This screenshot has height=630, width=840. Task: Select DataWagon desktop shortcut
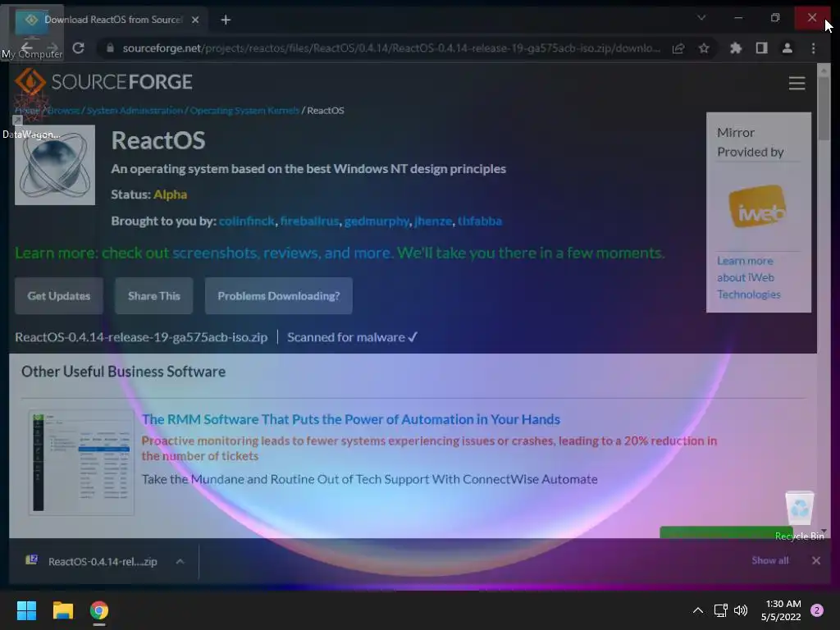click(31, 115)
